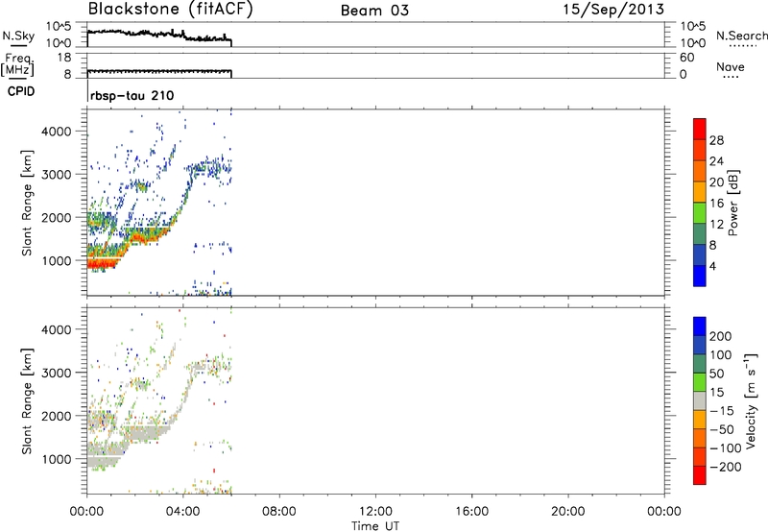Click the noise level trace in N.Sky panel
Screen dimensions: 768x532
(159, 36)
